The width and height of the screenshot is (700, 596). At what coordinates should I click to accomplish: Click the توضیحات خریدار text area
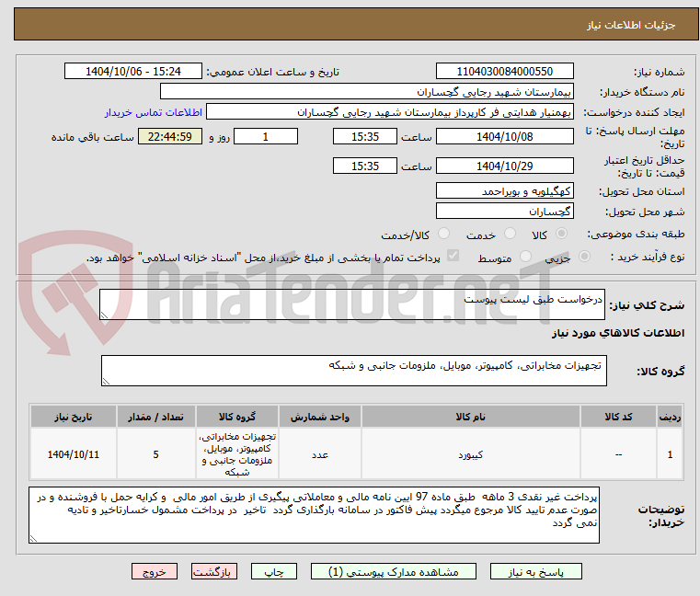click(314, 515)
